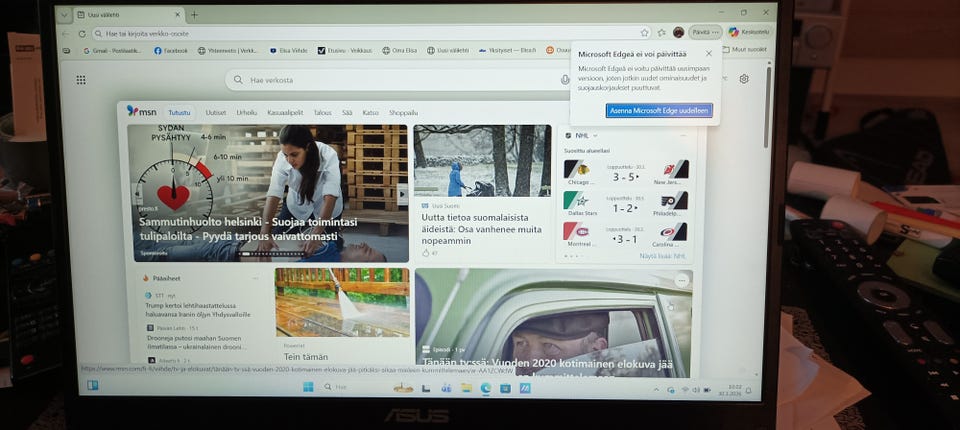Open the favorites list icon
Image resolution: width=960 pixels, height=430 pixels.
click(662, 32)
